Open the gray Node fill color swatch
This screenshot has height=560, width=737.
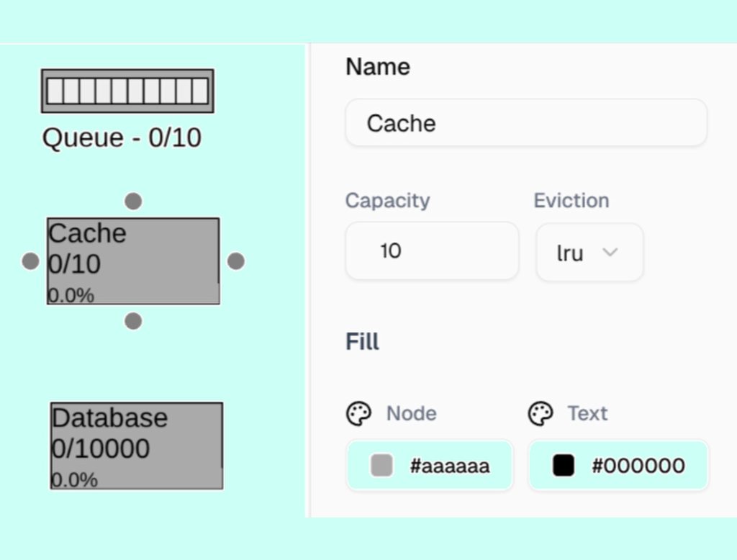pos(381,466)
